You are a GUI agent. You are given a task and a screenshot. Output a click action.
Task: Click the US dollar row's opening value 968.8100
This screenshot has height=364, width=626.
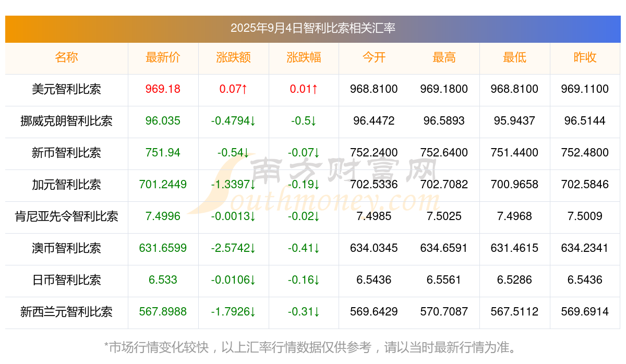click(x=374, y=89)
